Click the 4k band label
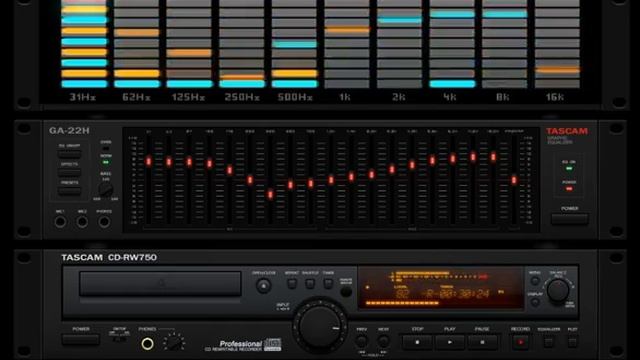 pyautogui.click(x=450, y=97)
